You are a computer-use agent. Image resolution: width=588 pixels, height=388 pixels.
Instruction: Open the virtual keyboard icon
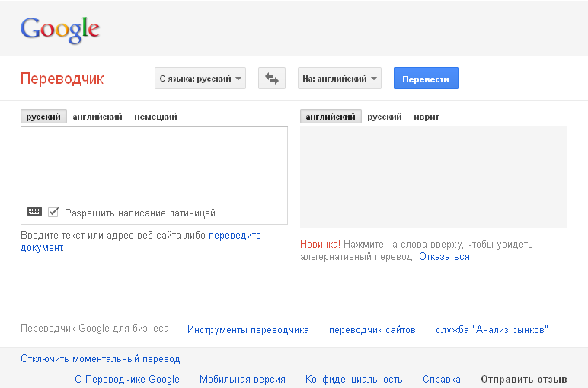coord(34,212)
